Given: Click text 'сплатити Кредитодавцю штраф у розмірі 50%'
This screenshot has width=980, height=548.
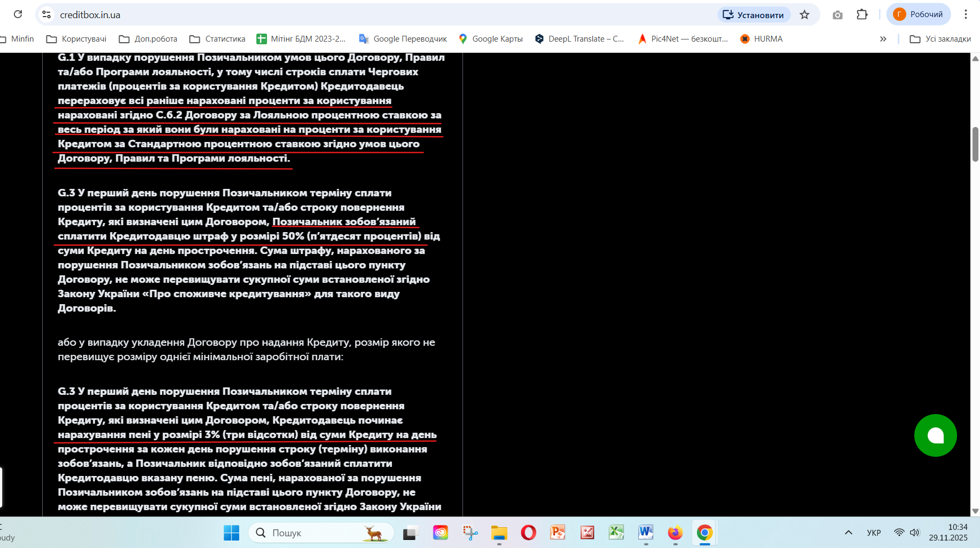Looking at the screenshot, I should pyautogui.click(x=181, y=236).
